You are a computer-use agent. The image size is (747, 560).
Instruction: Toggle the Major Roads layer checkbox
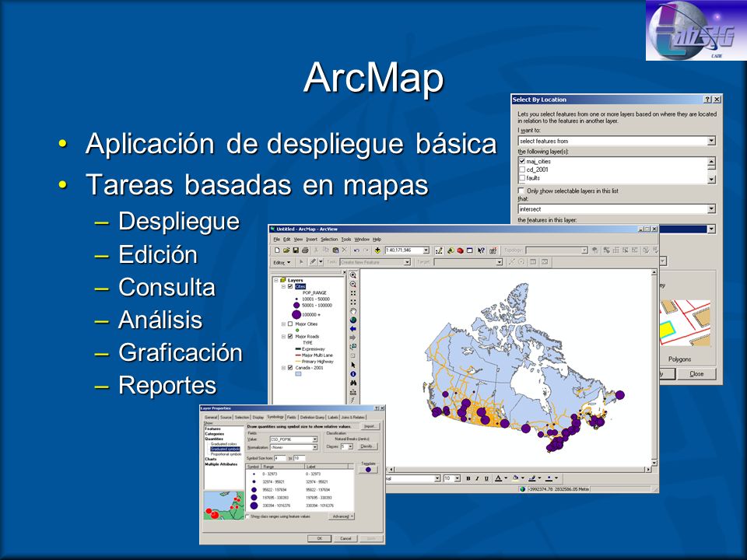tap(290, 336)
